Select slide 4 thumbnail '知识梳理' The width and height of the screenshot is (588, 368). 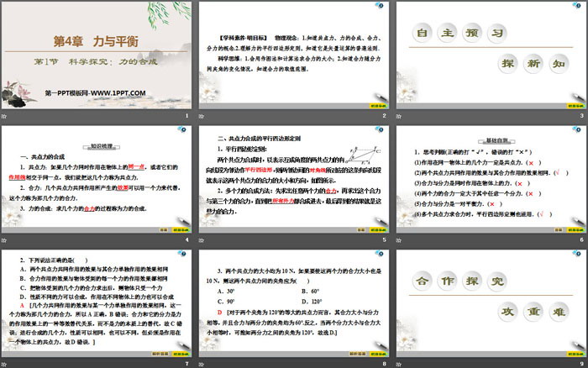tap(97, 179)
